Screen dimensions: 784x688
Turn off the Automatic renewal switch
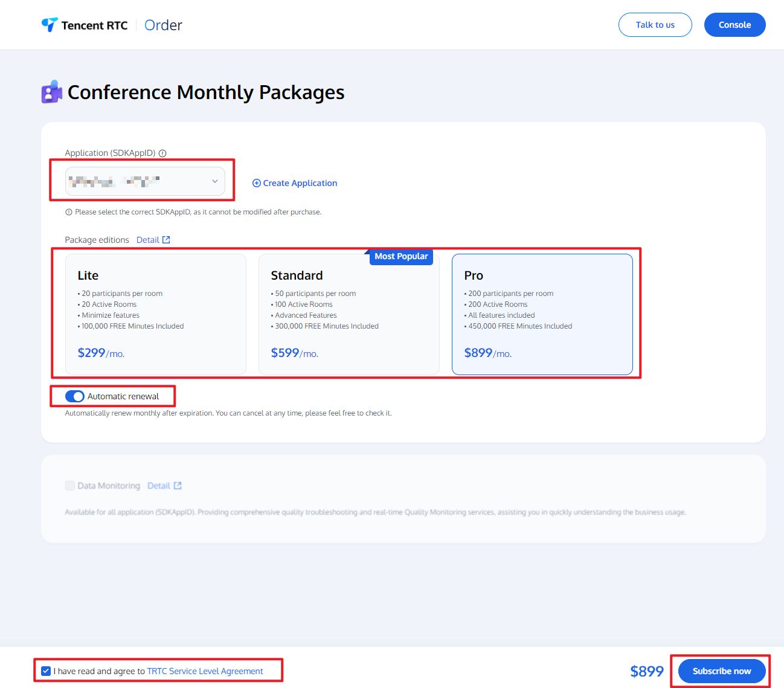(x=75, y=396)
